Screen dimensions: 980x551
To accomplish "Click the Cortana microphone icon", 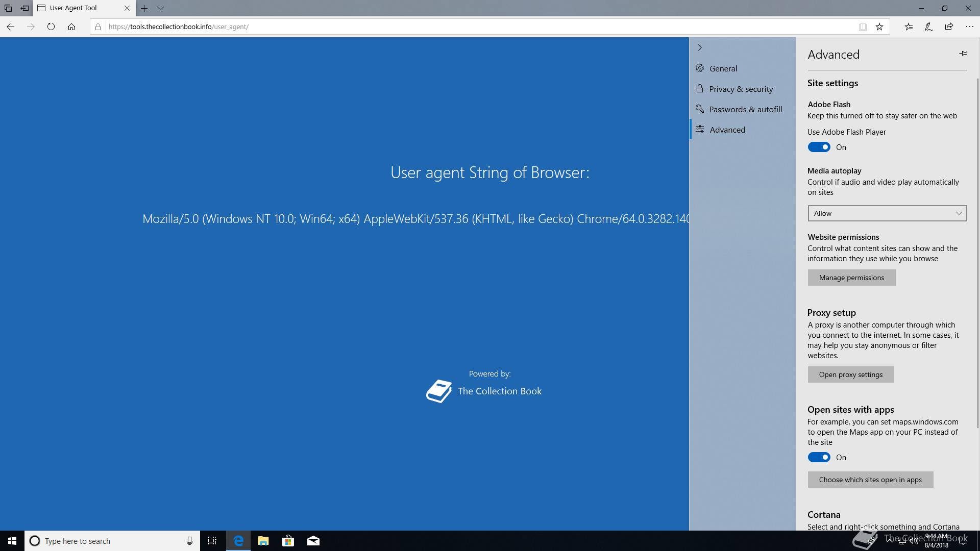I will tap(189, 541).
